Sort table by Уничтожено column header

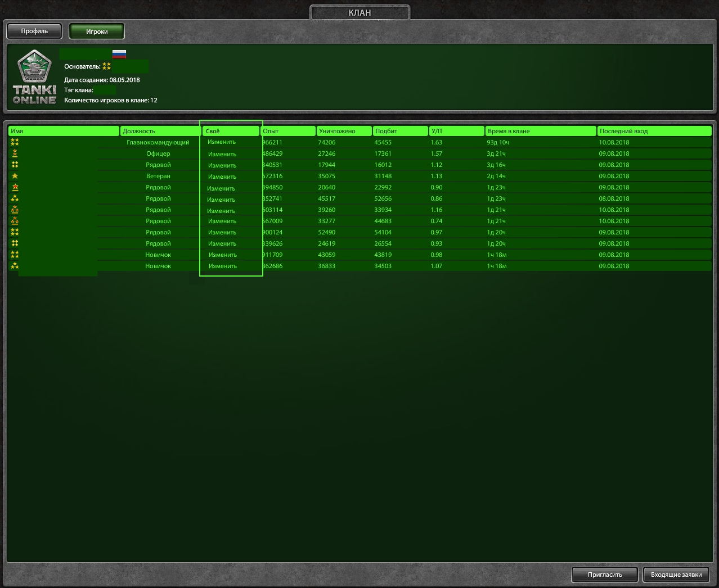coord(344,131)
